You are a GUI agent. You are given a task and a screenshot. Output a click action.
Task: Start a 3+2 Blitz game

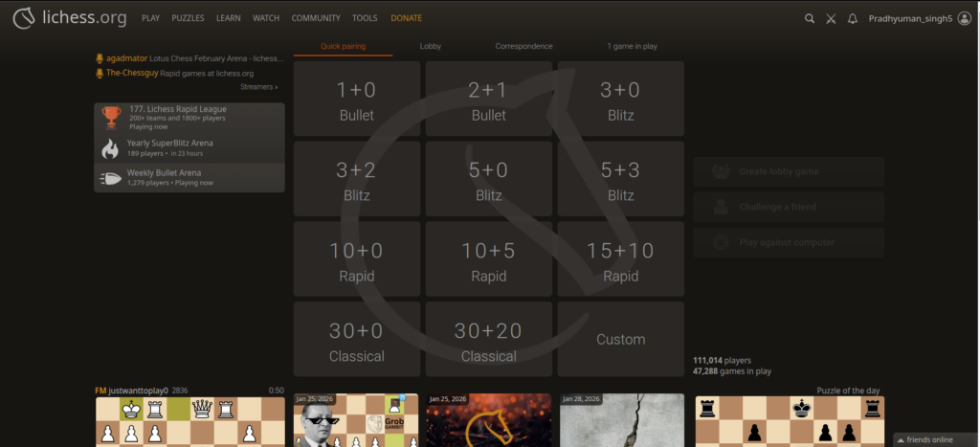tap(357, 179)
